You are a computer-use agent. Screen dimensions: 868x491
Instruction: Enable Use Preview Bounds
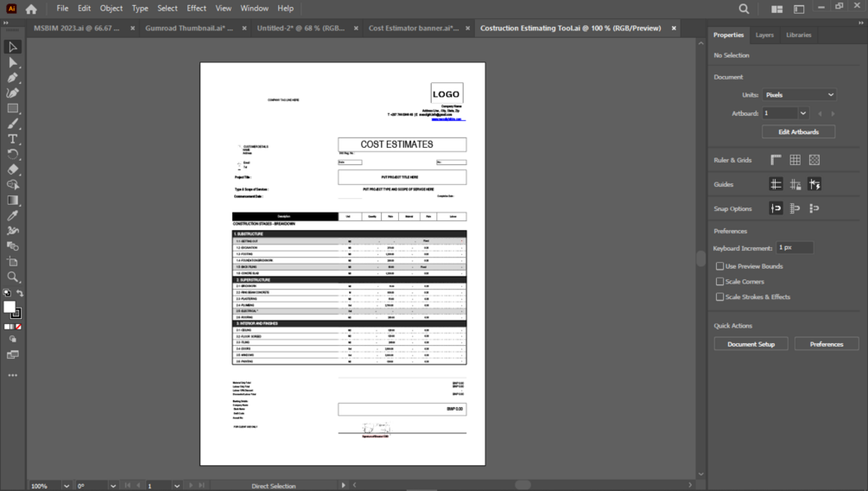point(719,266)
